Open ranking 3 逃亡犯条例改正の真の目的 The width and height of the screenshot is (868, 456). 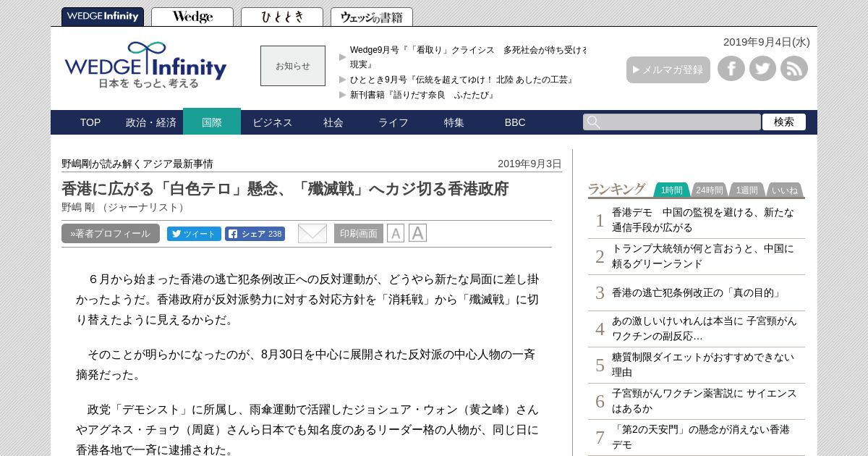(698, 292)
